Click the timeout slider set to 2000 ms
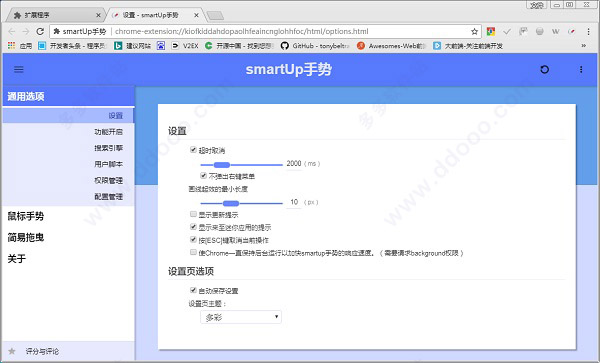 coord(241,165)
